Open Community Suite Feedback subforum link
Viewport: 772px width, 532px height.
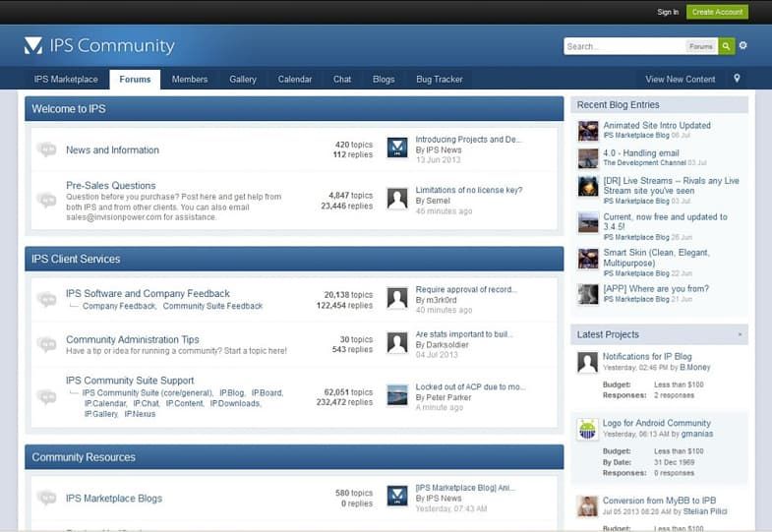click(212, 306)
